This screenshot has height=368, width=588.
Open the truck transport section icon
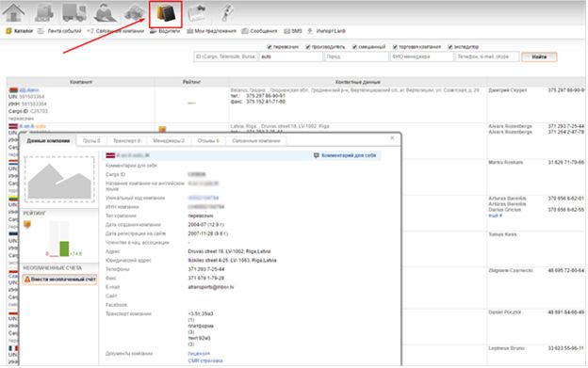(x=74, y=12)
